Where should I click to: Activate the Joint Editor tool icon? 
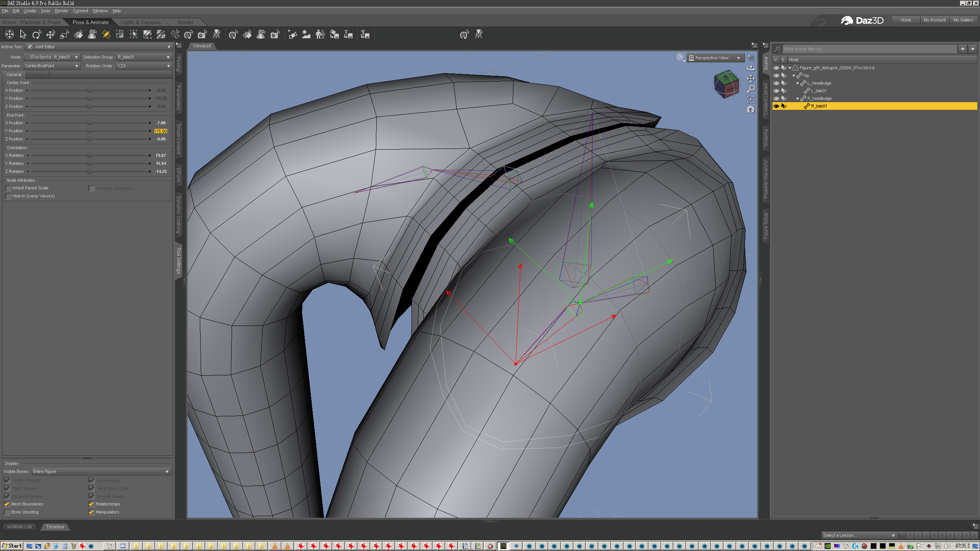pyautogui.click(x=106, y=35)
